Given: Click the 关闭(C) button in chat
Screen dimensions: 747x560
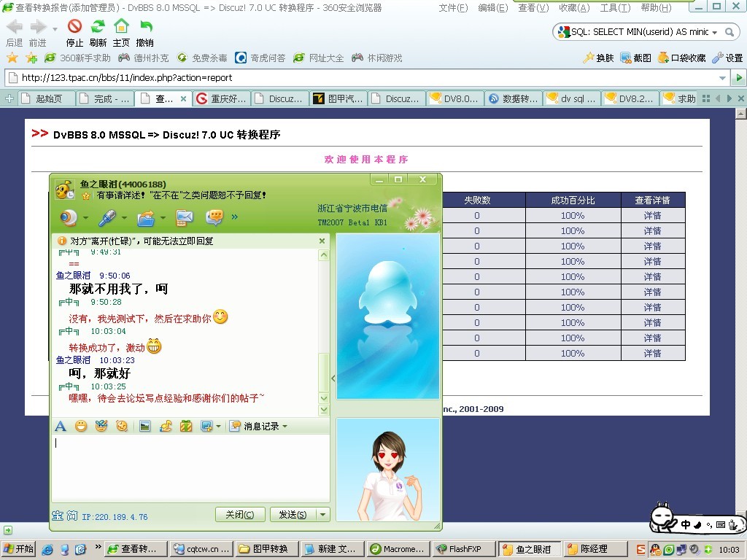Looking at the screenshot, I should pyautogui.click(x=239, y=514).
